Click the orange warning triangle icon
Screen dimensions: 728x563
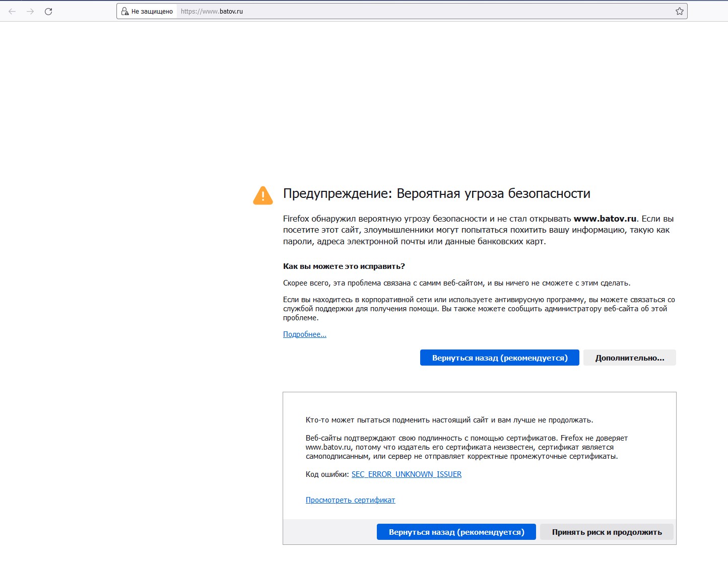coord(263,195)
